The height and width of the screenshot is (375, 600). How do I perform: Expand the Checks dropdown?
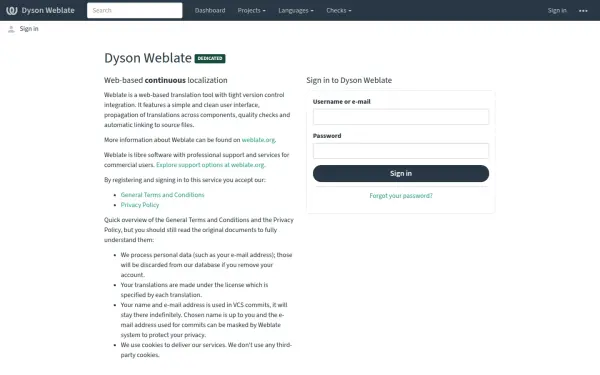coord(339,10)
